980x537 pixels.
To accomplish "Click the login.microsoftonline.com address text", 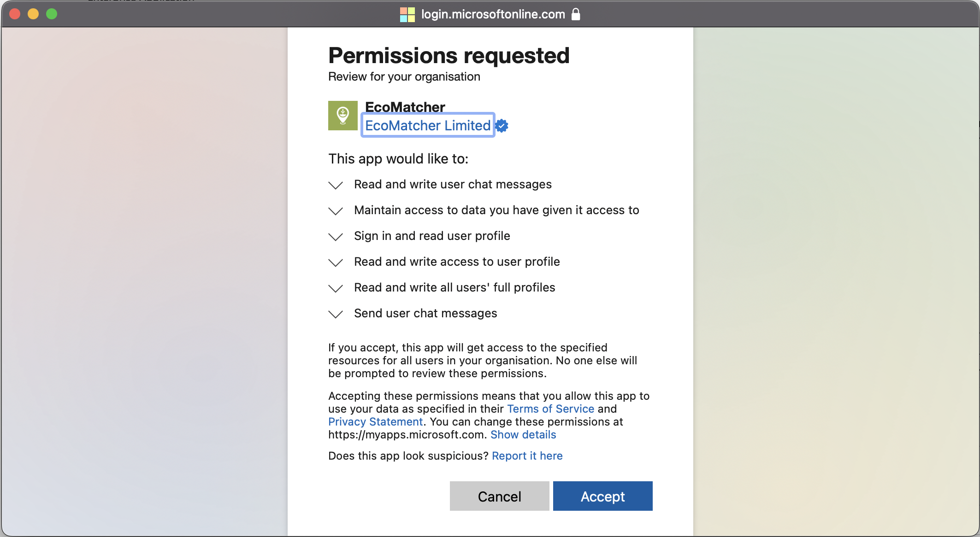I will click(x=493, y=14).
